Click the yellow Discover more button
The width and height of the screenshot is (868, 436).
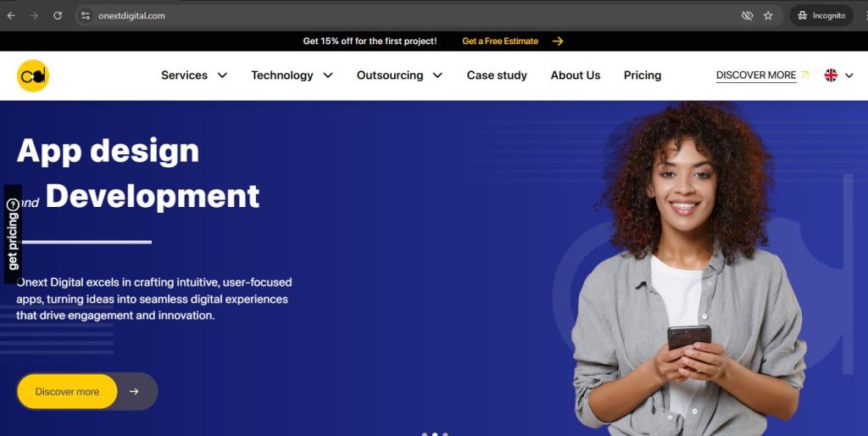[x=67, y=391]
